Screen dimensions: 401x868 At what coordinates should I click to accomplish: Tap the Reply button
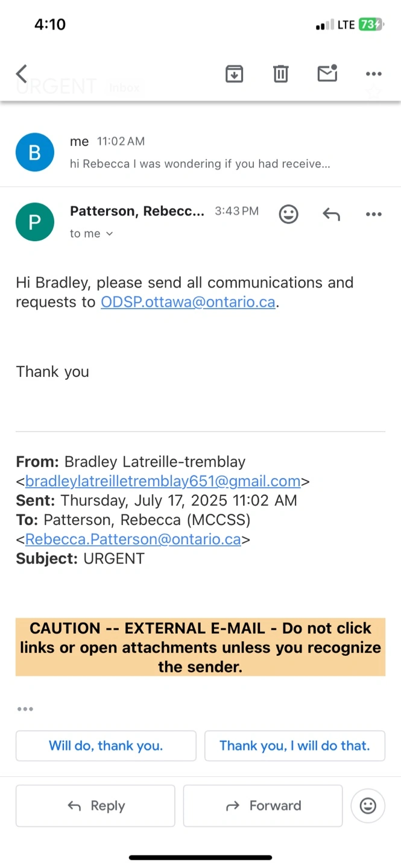95,806
